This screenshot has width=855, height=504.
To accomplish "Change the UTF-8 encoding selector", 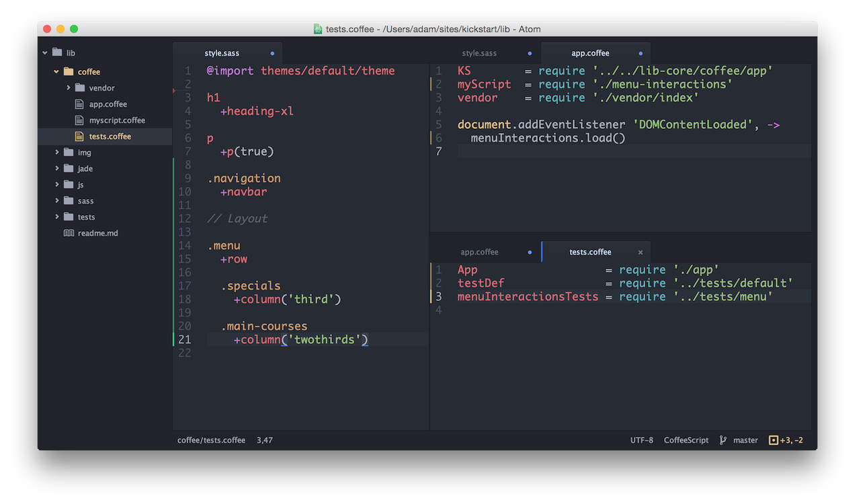I will click(641, 440).
